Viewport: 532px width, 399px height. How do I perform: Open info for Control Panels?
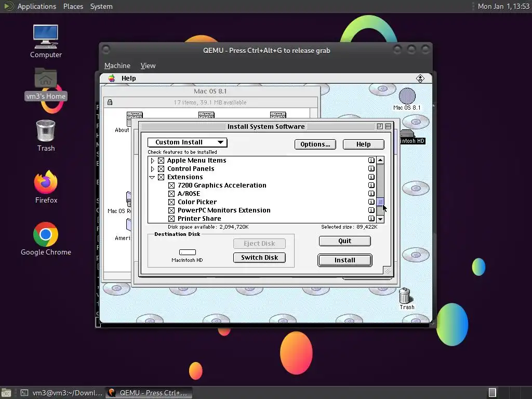[x=371, y=169]
